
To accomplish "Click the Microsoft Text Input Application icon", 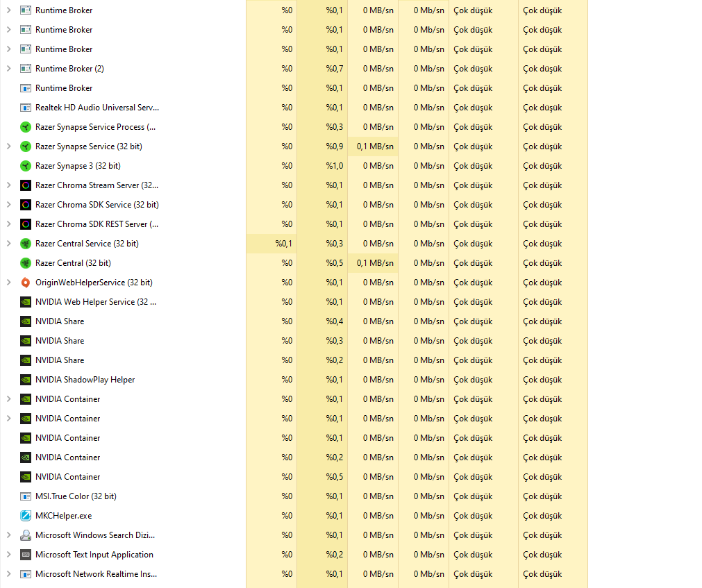I will click(26, 555).
